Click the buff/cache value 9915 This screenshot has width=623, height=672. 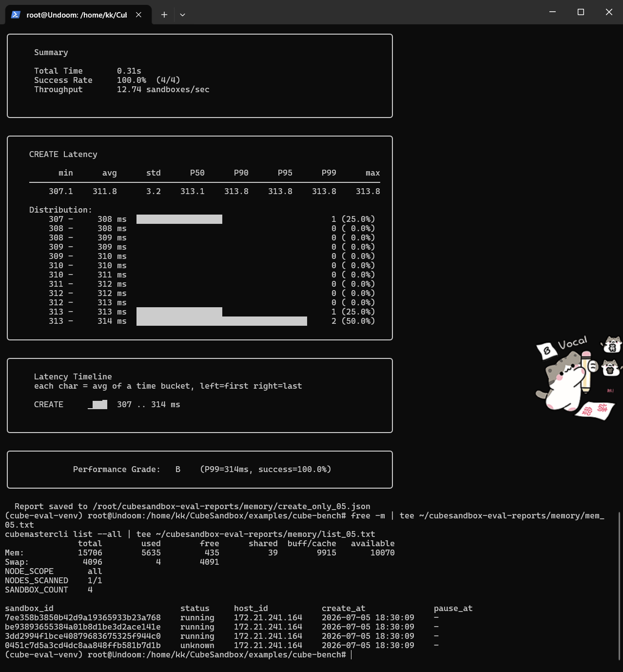point(327,553)
